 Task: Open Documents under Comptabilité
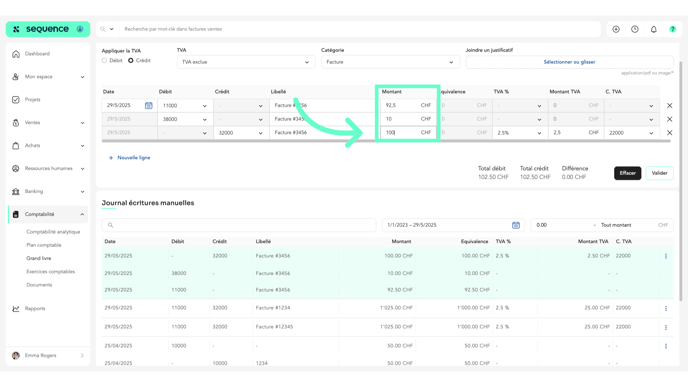point(39,285)
